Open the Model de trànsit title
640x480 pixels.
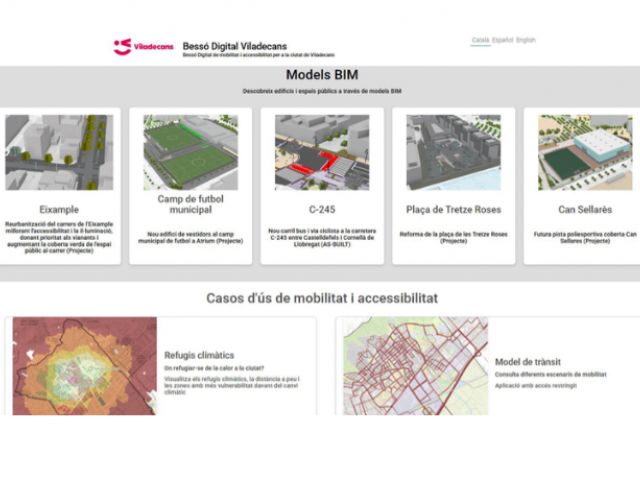[528, 362]
